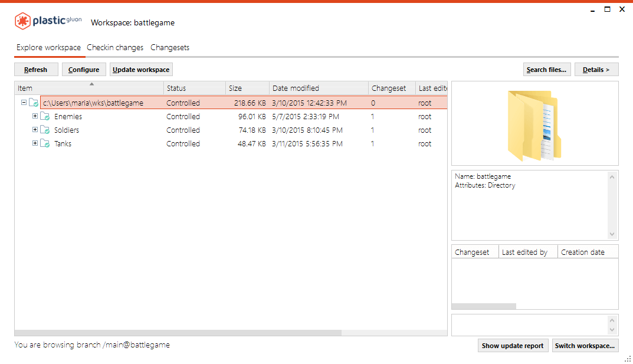
Task: Click date 3/10/2015 12:42:33 PM
Action: (x=309, y=103)
